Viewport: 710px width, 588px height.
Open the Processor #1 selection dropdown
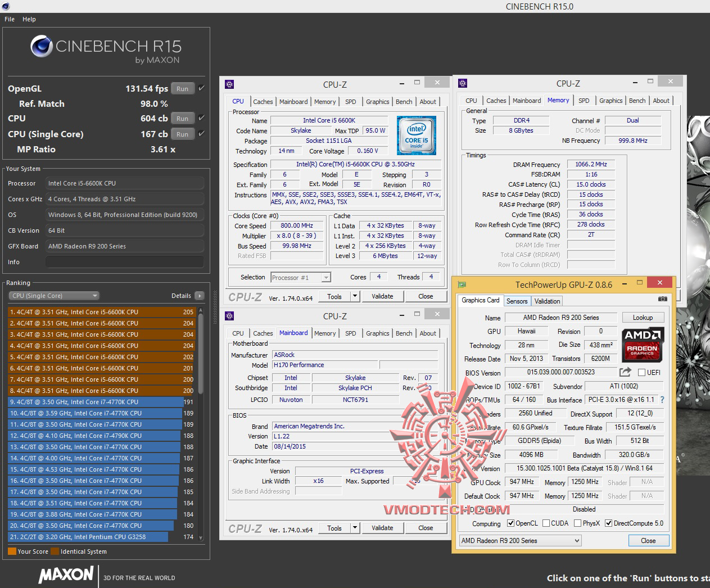pos(301,277)
